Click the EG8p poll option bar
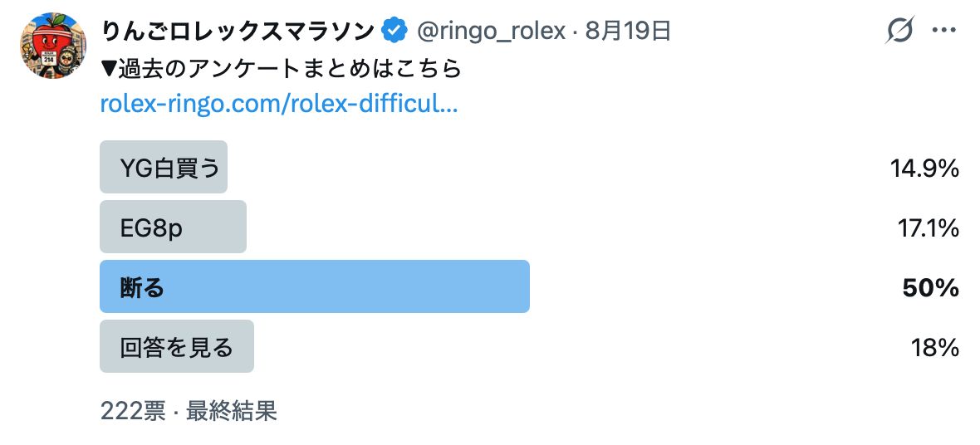This screenshot has height=445, width=980. pyautogui.click(x=173, y=227)
